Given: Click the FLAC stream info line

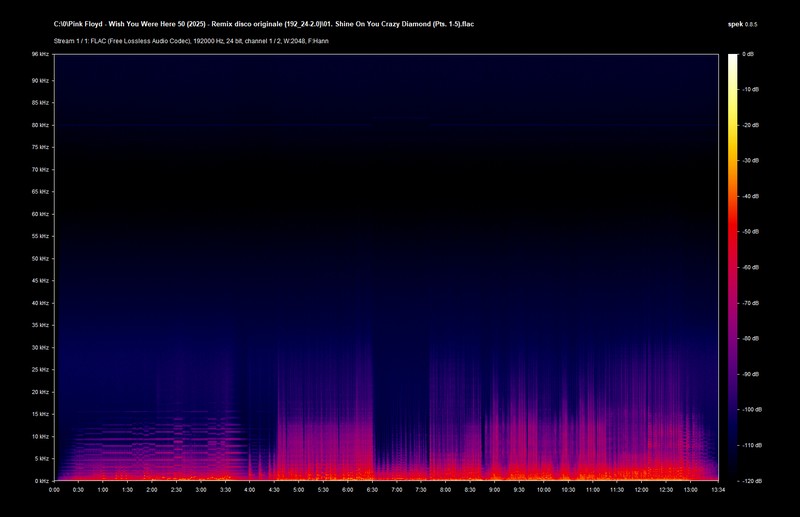Looking at the screenshot, I should (x=194, y=41).
